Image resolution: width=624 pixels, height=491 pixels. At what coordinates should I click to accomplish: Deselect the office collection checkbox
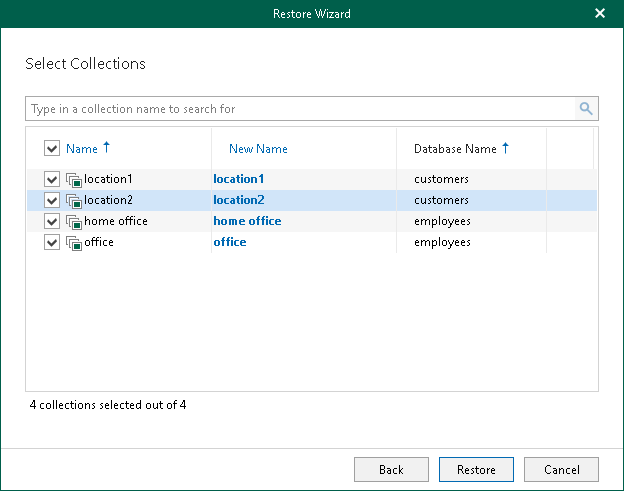click(x=52, y=243)
